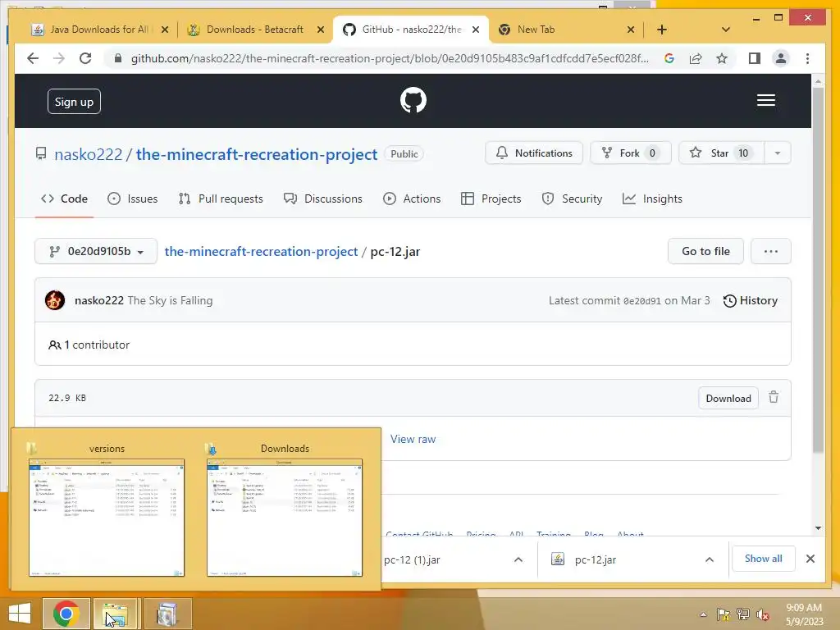Bookmark this page with star icon
840x630 pixels.
tap(722, 58)
